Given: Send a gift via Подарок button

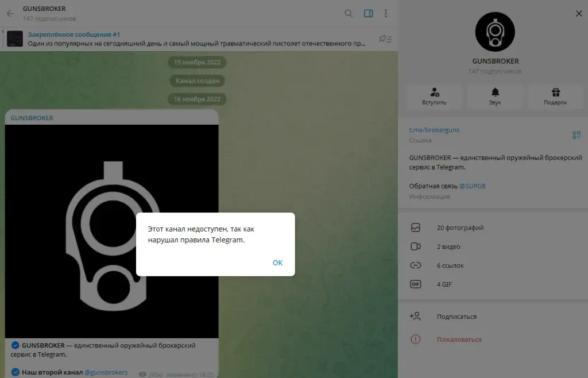Looking at the screenshot, I should pyautogui.click(x=555, y=97).
